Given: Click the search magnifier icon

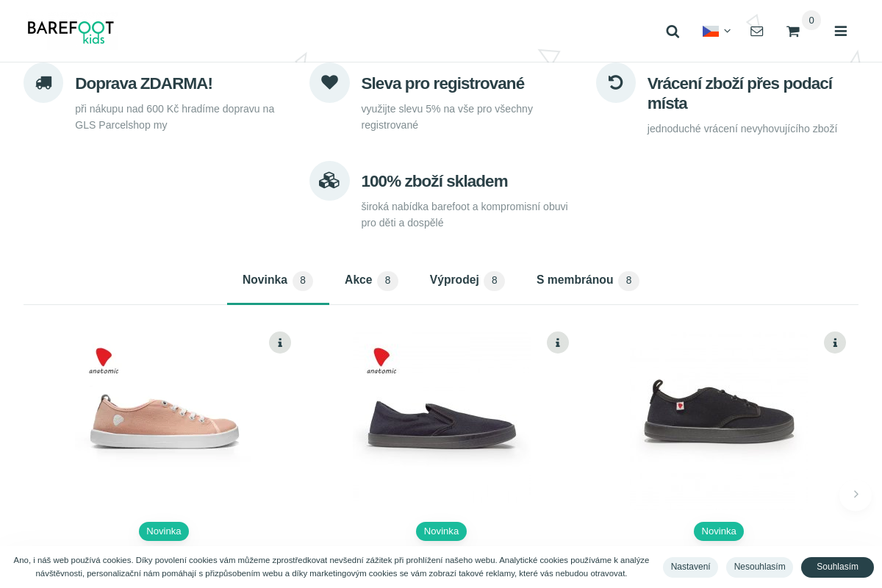Looking at the screenshot, I should [x=673, y=32].
